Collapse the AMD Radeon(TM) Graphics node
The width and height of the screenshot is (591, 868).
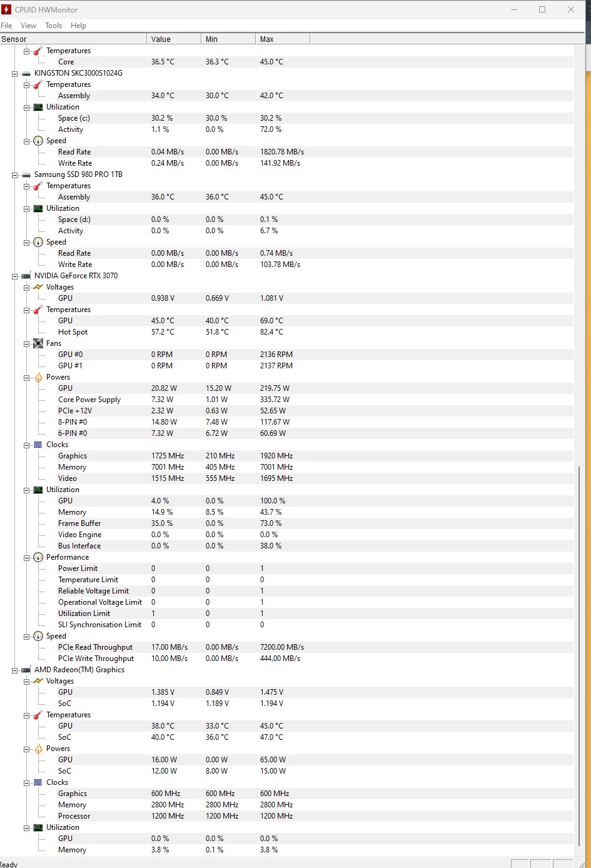15,670
